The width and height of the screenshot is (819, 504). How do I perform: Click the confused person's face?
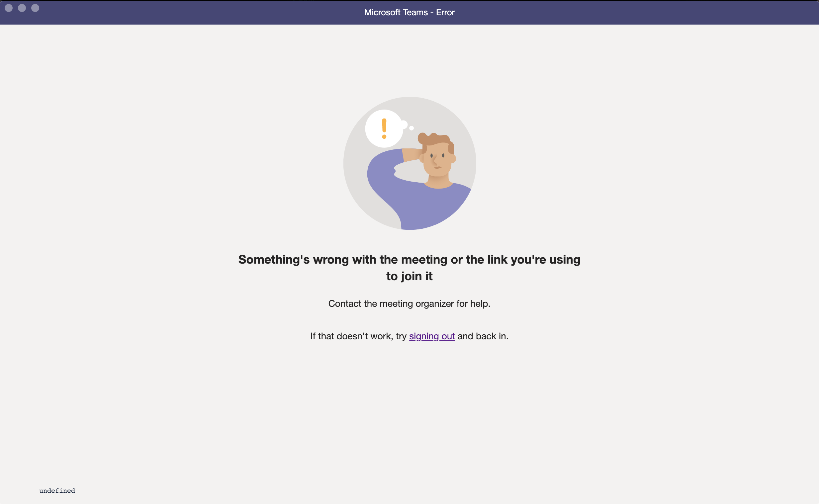point(437,160)
